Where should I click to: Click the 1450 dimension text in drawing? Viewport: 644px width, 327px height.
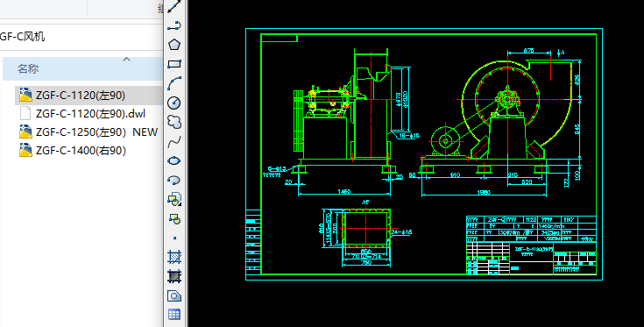pyautogui.click(x=343, y=192)
